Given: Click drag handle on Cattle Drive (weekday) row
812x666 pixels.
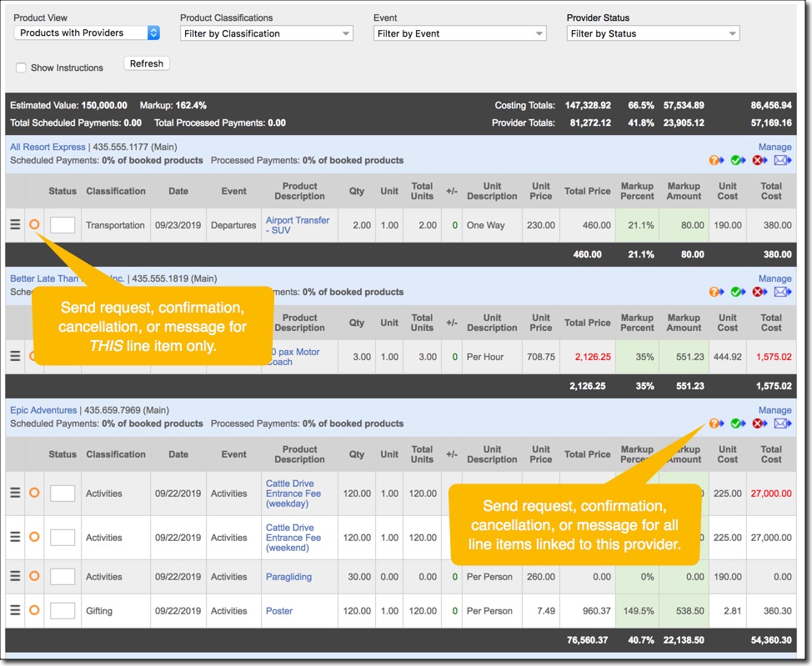Looking at the screenshot, I should [16, 493].
